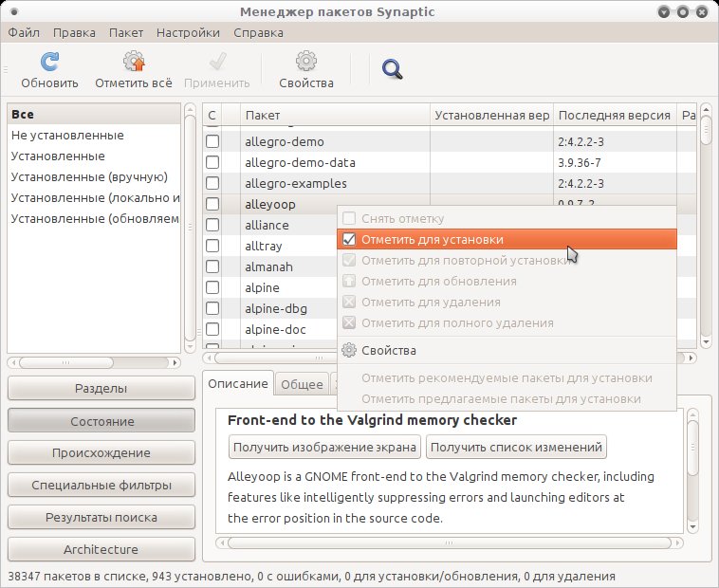Viewport: 719px width, 588px height.
Task: Tick the allegro-demo-data status checkbox
Action: tap(212, 162)
